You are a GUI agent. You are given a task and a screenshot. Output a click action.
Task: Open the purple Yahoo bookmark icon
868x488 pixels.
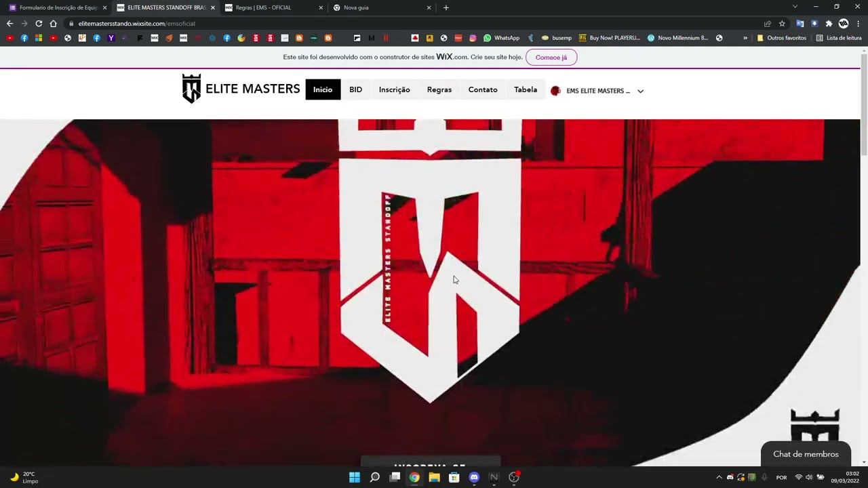point(111,38)
